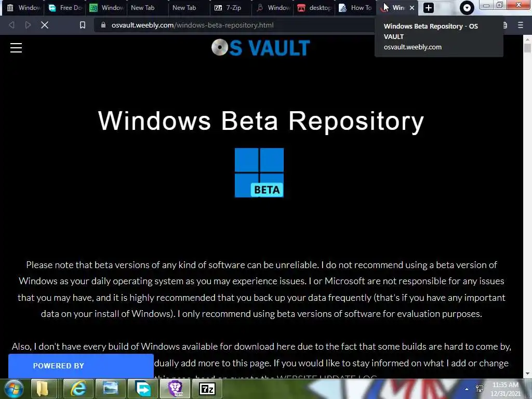The width and height of the screenshot is (532, 399).
Task: Switch to the first New Tab
Action: click(148, 8)
